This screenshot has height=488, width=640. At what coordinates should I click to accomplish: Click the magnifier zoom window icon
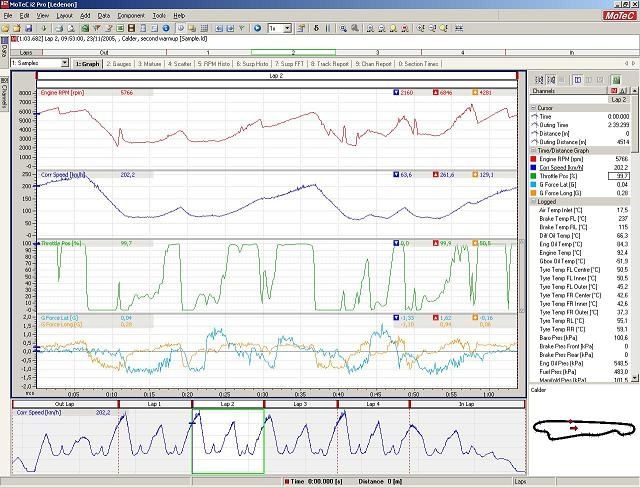coord(343,28)
